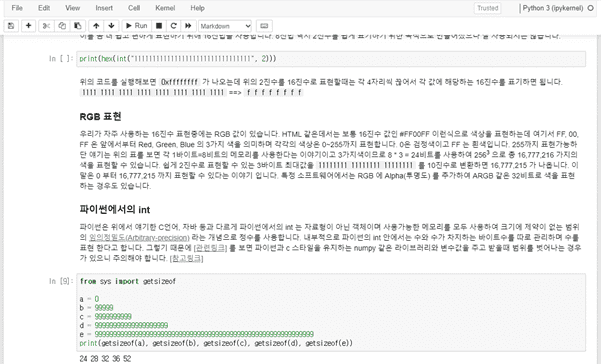The width and height of the screenshot is (601, 364).
Task: Click the 파이썬에서의 int heading
Action: [x=115, y=210]
